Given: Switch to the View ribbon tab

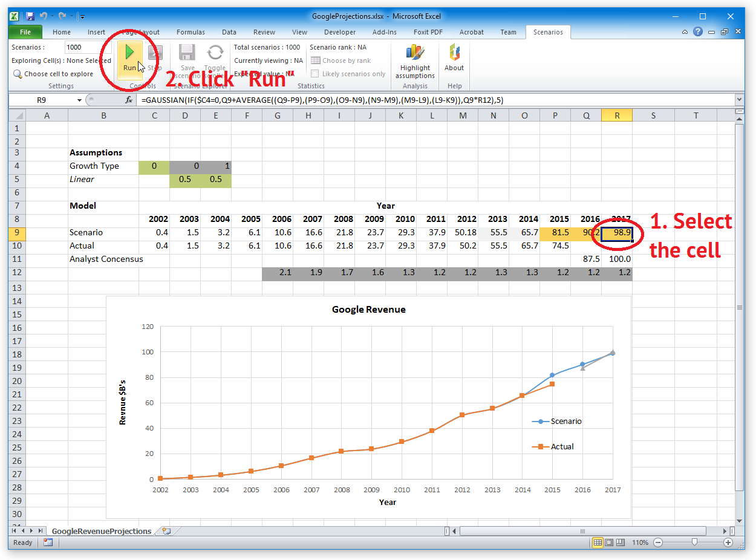Looking at the screenshot, I should coord(299,32).
